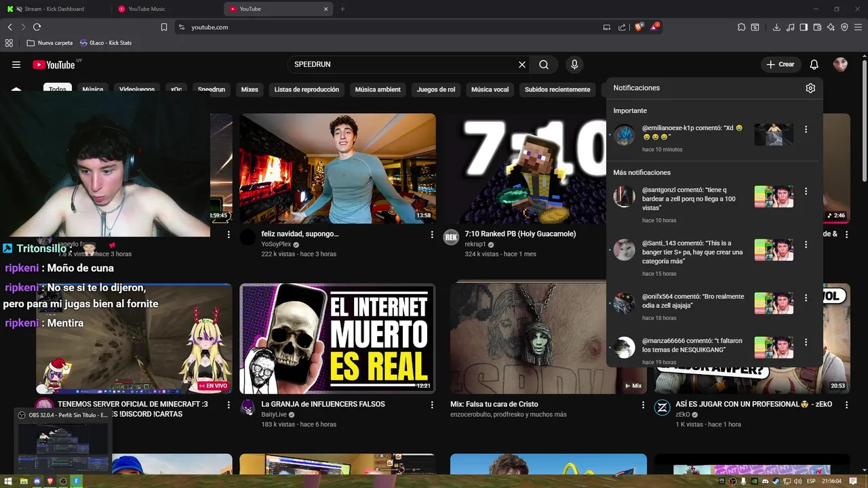Open Brave Wallet icon
The height and width of the screenshot is (488, 868).
817,27
